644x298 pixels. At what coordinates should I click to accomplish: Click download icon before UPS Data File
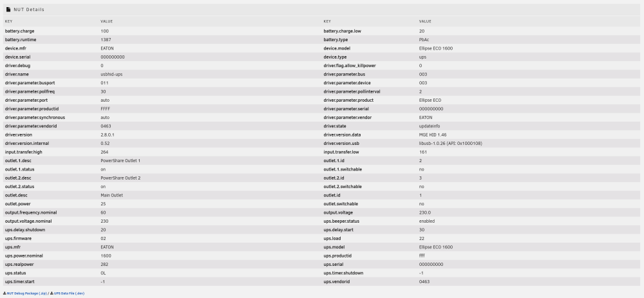coord(52,293)
